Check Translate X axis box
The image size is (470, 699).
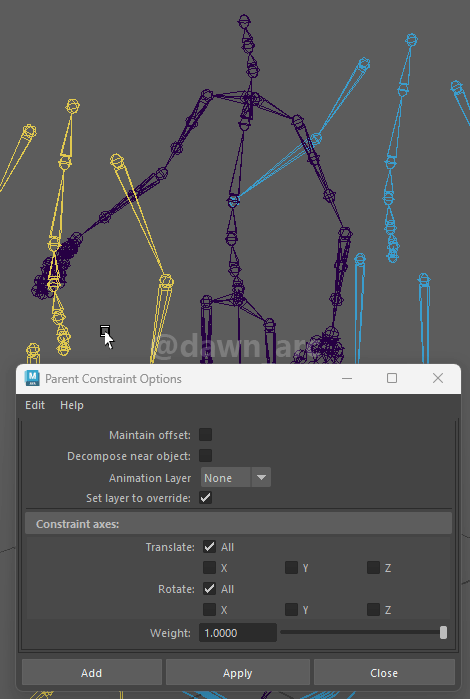209,567
